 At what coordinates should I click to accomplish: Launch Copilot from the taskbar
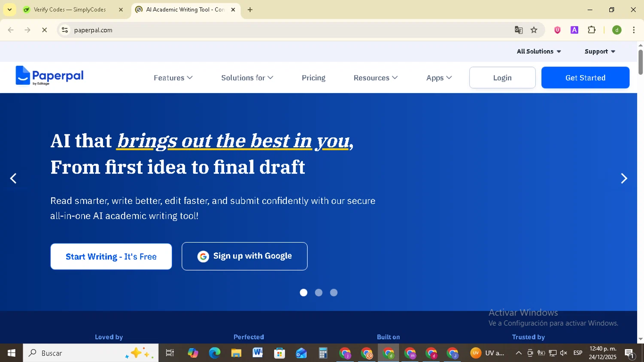193,353
